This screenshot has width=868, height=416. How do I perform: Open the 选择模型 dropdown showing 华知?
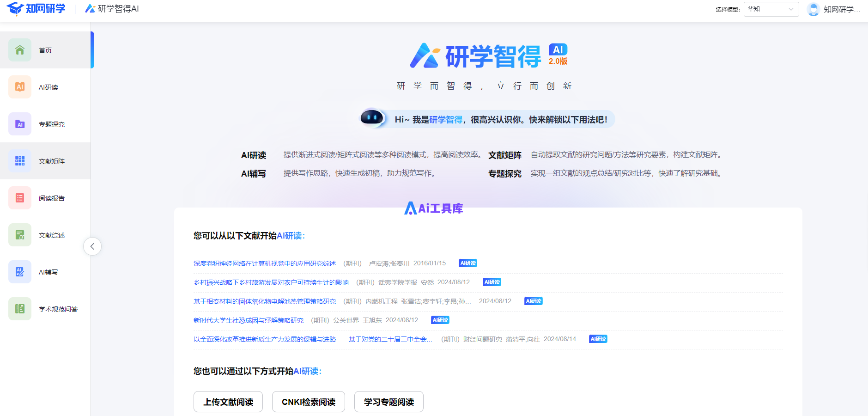tap(771, 9)
